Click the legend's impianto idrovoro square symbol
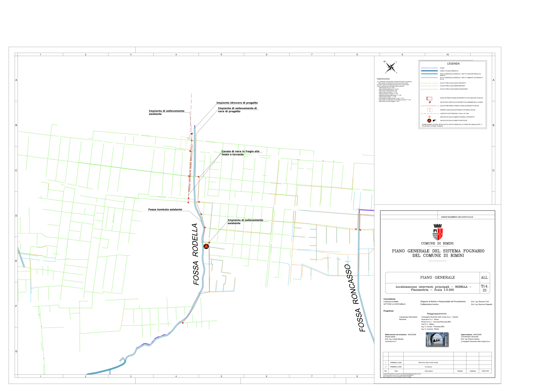This screenshot has width=543, height=392. pyautogui.click(x=430, y=110)
